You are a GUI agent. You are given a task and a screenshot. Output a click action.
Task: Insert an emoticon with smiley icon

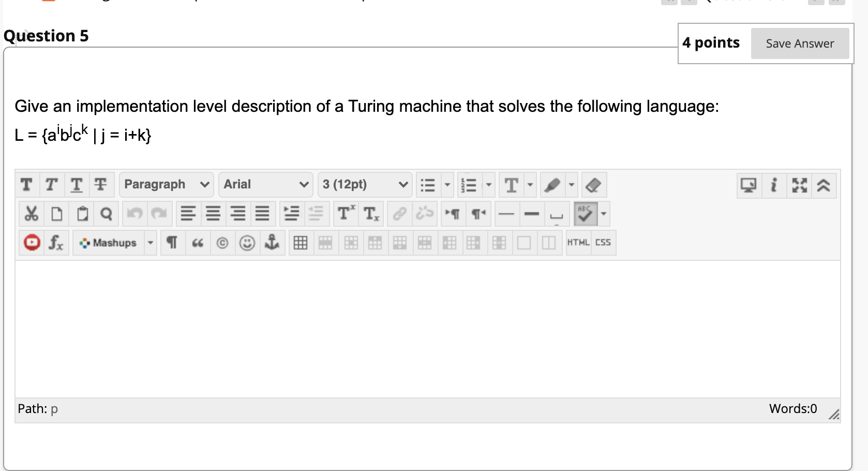247,242
